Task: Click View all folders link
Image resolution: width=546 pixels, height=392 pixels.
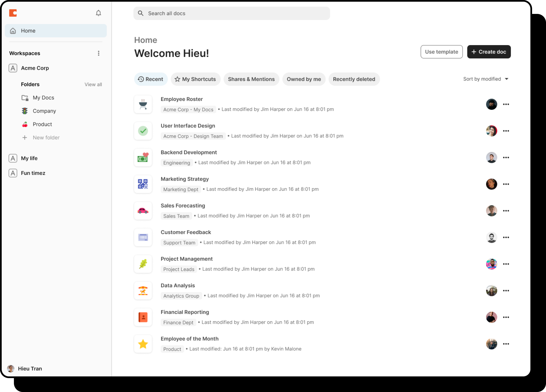Action: tap(93, 85)
